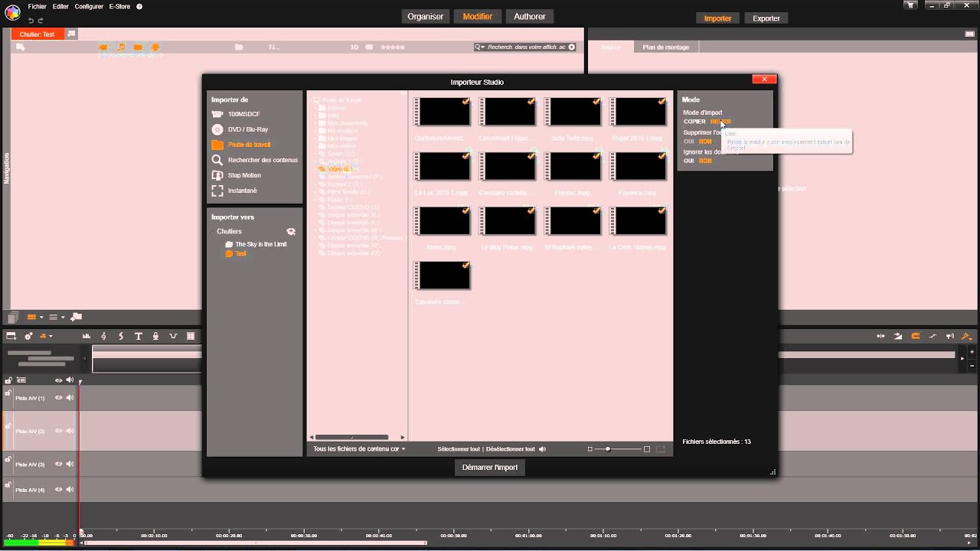Click the treble clef music tool
This screenshot has height=551, width=980.
pyautogui.click(x=104, y=336)
